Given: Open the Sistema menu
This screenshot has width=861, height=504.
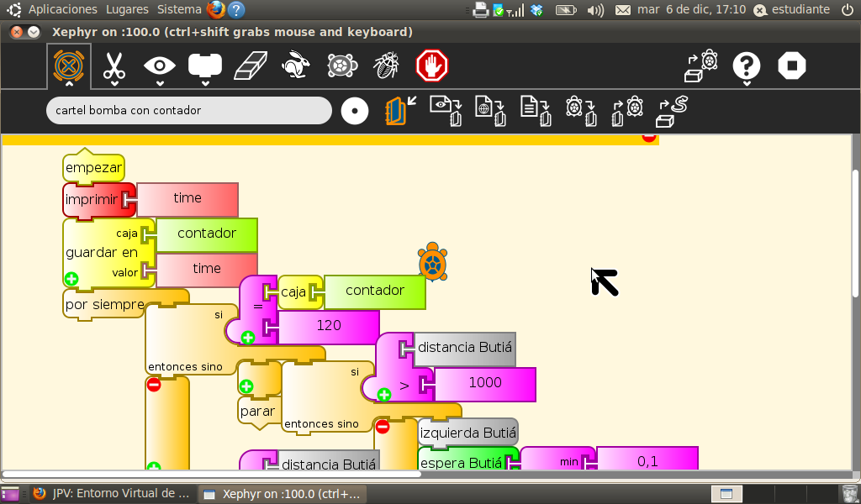Looking at the screenshot, I should [x=179, y=9].
